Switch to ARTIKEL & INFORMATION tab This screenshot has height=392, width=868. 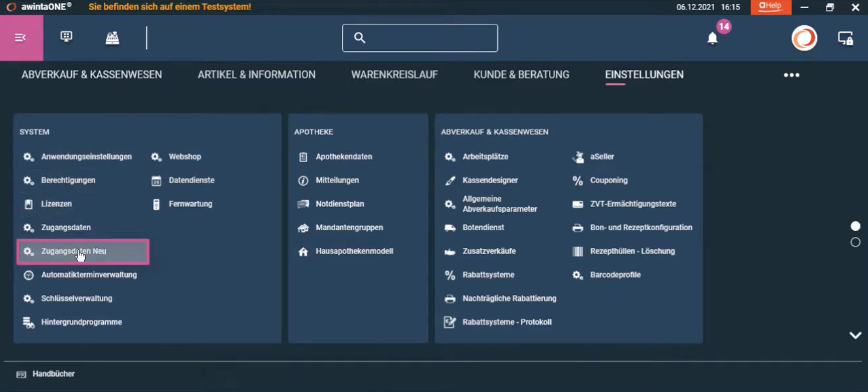click(256, 74)
